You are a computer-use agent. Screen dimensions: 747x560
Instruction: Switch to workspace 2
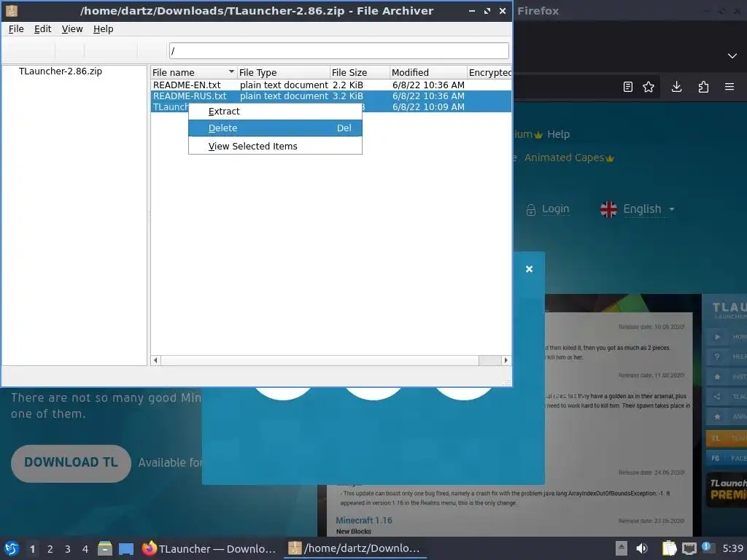[50, 549]
